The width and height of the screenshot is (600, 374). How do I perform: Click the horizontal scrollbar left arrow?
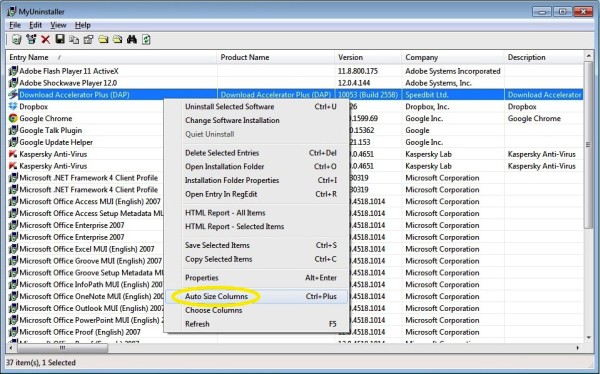(11, 348)
